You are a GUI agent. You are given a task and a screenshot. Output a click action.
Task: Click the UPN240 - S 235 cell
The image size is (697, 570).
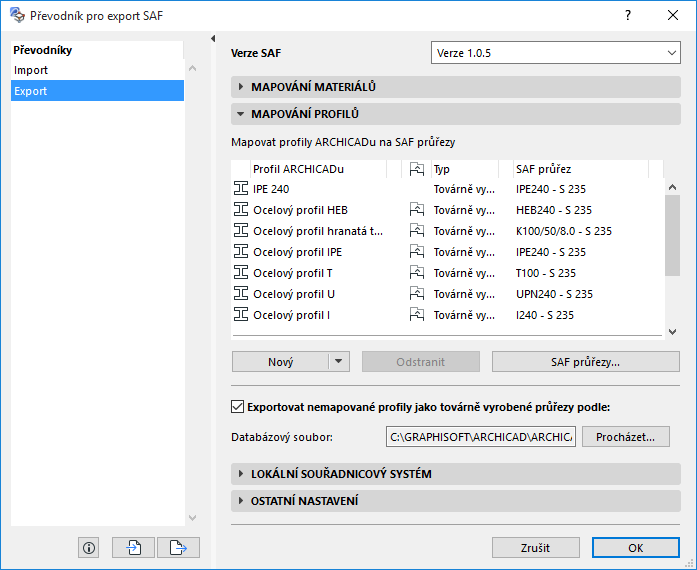pos(554,293)
